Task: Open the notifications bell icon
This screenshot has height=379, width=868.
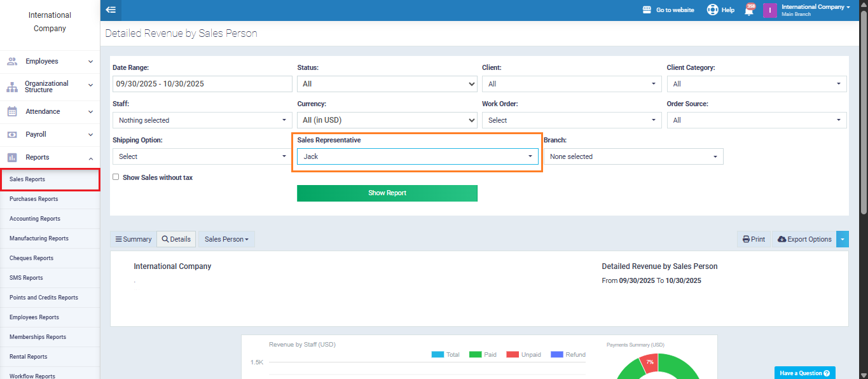Action: coord(749,10)
